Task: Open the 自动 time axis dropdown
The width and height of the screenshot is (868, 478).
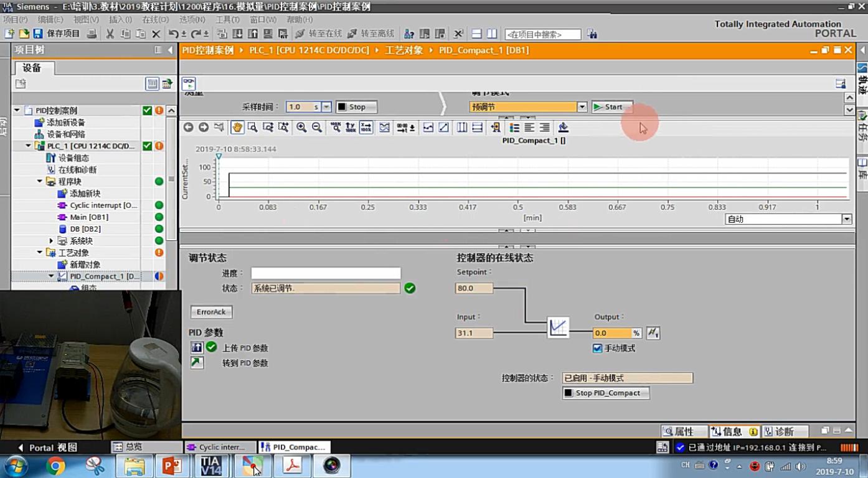Action: [x=846, y=219]
